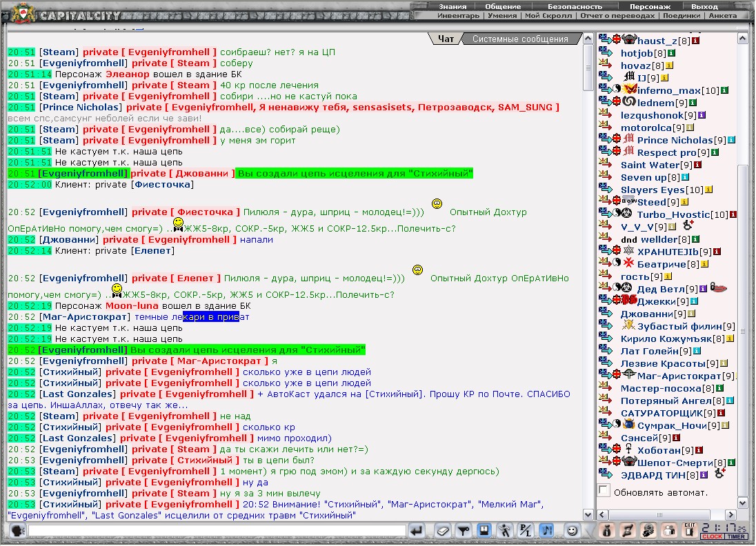Image resolution: width=756 pixels, height=546 pixels.
Task: Open info icon next to lezqushonok
Action: click(x=702, y=115)
